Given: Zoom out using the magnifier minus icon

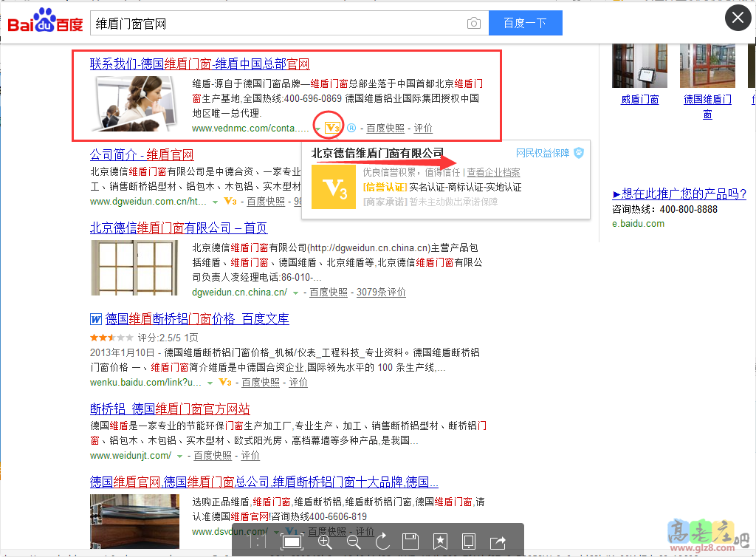Looking at the screenshot, I should pyautogui.click(x=354, y=541).
